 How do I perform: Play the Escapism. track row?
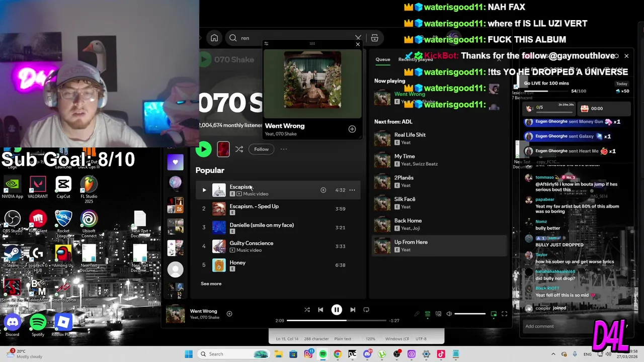pyautogui.click(x=204, y=190)
